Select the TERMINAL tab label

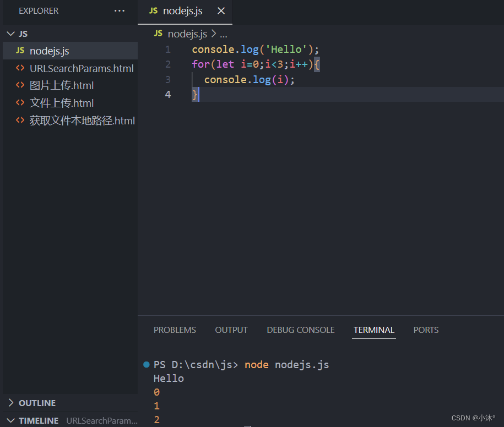click(x=373, y=330)
